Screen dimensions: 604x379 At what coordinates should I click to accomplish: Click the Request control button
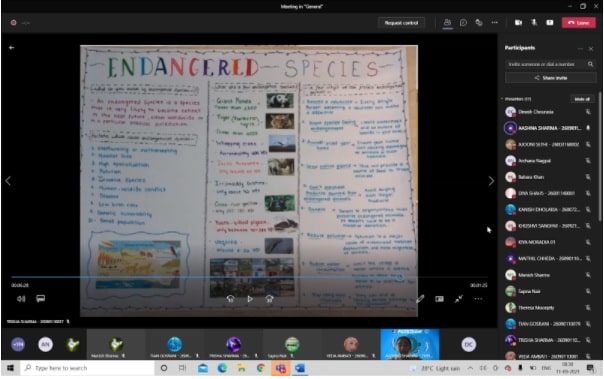pyautogui.click(x=401, y=23)
